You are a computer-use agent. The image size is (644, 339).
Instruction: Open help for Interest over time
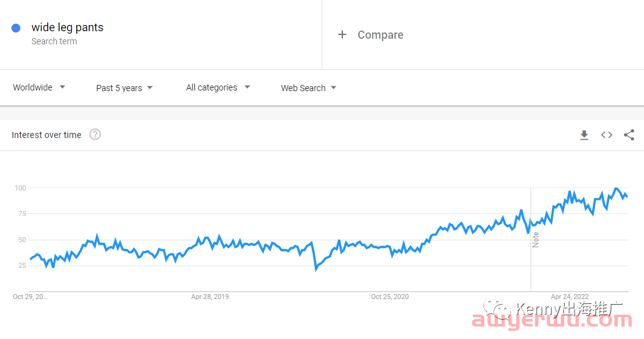coord(96,135)
